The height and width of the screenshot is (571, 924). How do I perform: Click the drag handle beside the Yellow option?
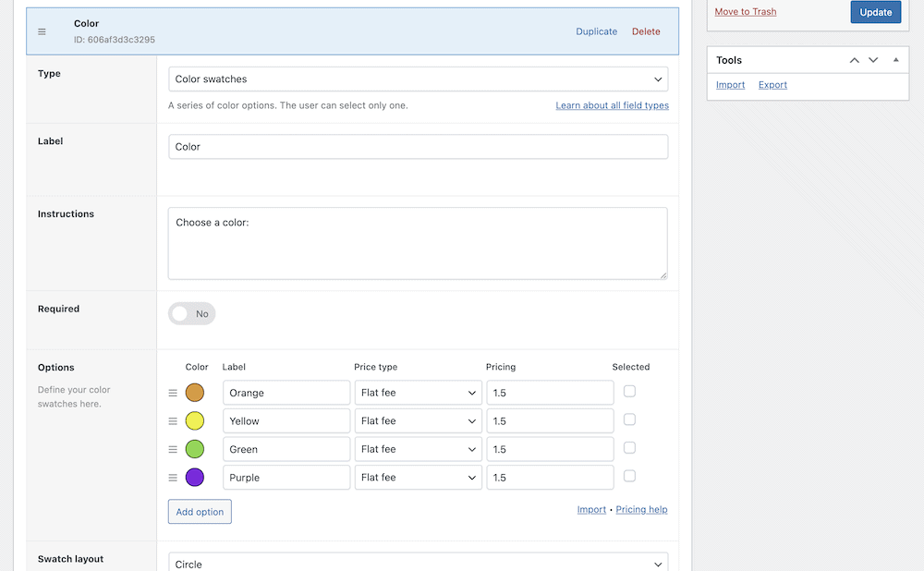tap(173, 419)
